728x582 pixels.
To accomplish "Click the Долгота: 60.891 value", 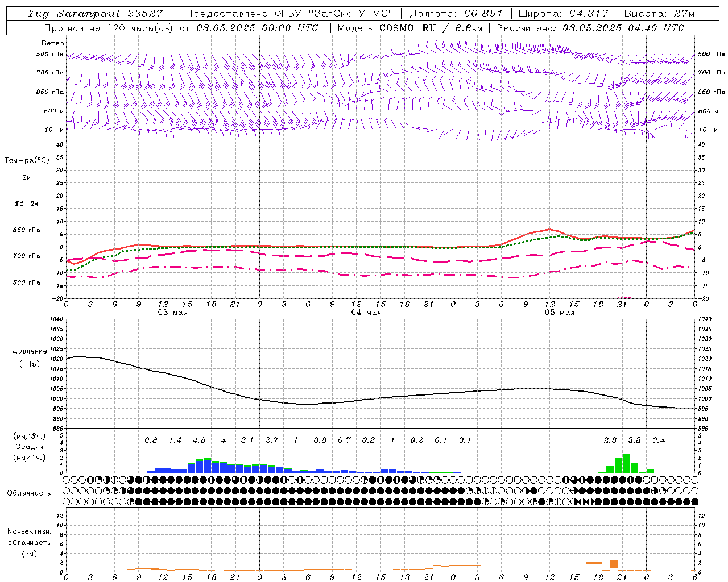I will [456, 14].
